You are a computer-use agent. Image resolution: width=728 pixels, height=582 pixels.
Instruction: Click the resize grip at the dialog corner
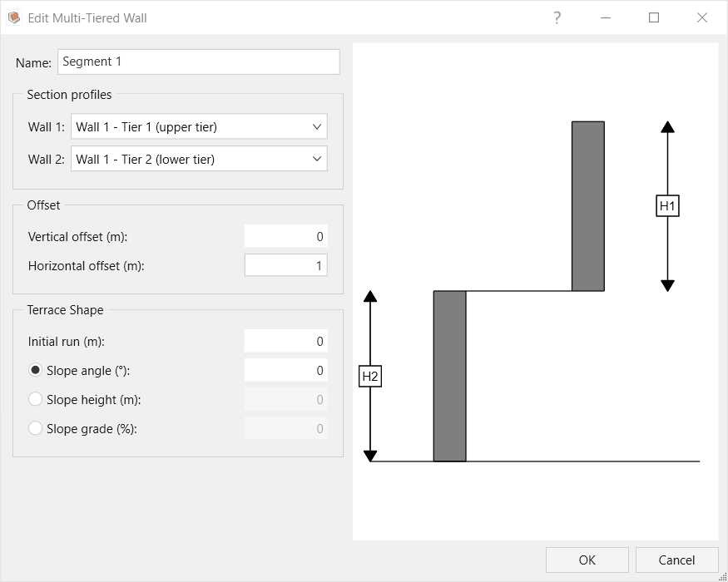pos(722,576)
